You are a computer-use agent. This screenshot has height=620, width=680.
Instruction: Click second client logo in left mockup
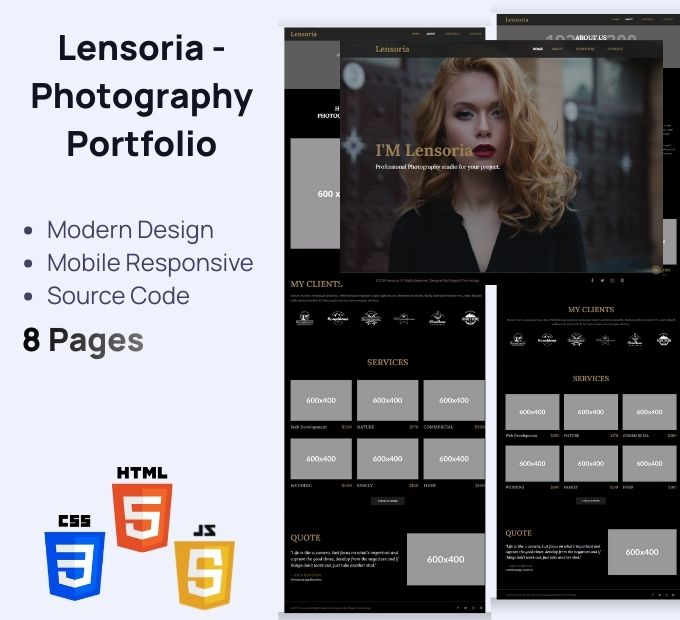[338, 318]
